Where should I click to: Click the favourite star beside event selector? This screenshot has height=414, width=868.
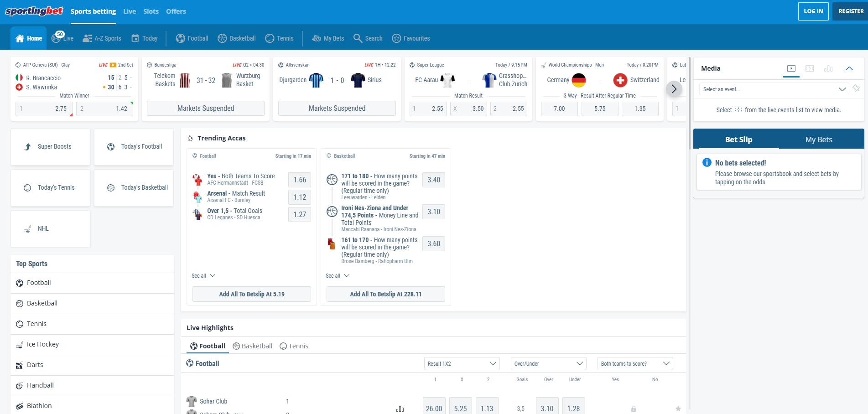click(856, 88)
